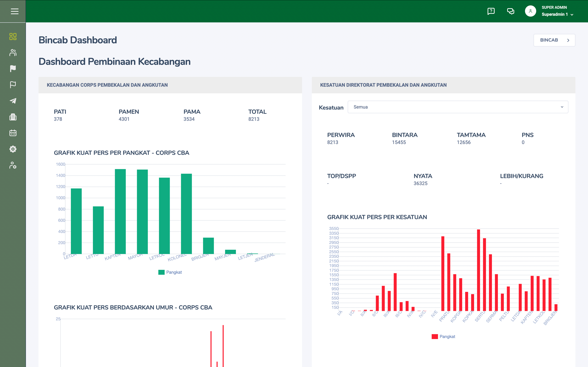Click the user settings sidebar icon

pos(13,165)
